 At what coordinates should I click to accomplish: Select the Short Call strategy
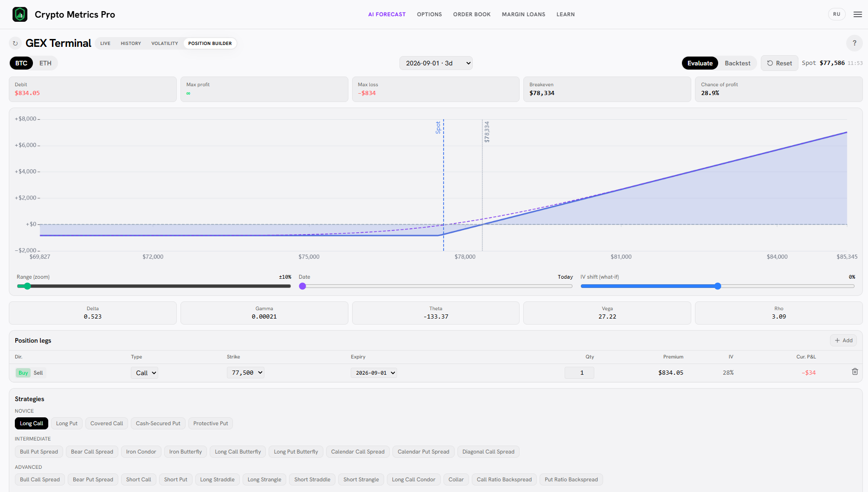point(139,479)
